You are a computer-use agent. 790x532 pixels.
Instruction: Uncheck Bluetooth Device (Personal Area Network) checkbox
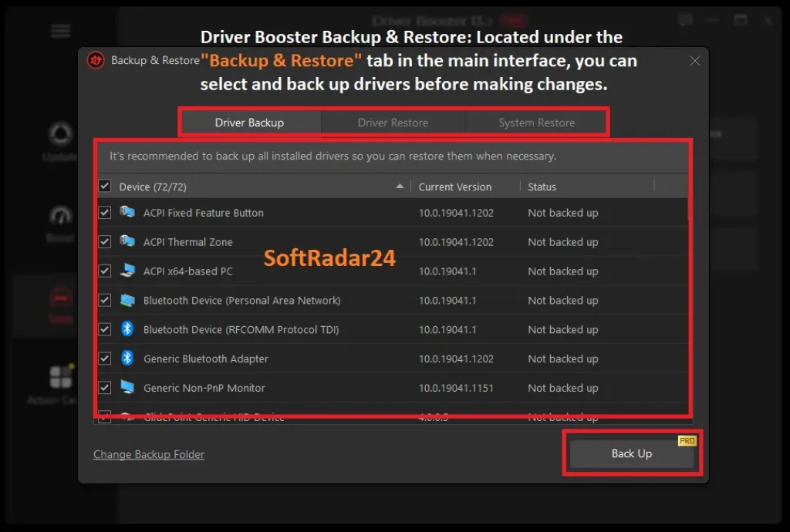pos(105,300)
